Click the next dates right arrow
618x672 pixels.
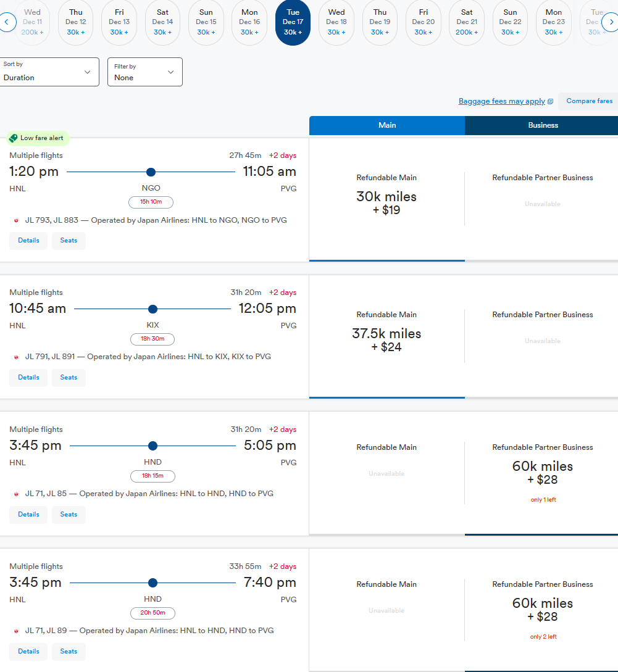click(x=610, y=23)
